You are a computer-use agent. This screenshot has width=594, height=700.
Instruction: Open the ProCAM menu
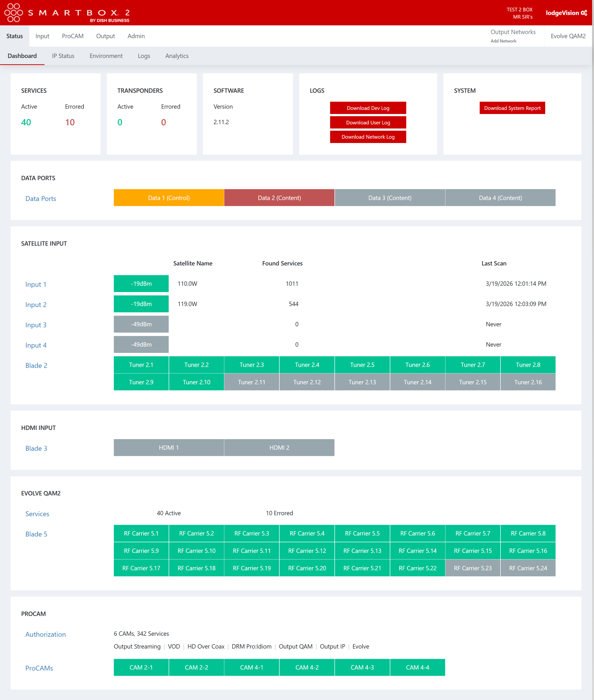(x=73, y=36)
